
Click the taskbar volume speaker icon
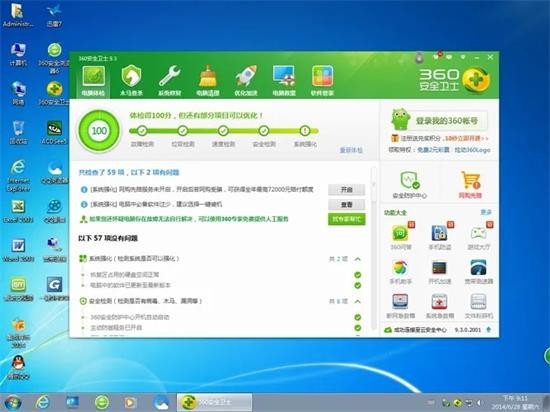tap(478, 403)
